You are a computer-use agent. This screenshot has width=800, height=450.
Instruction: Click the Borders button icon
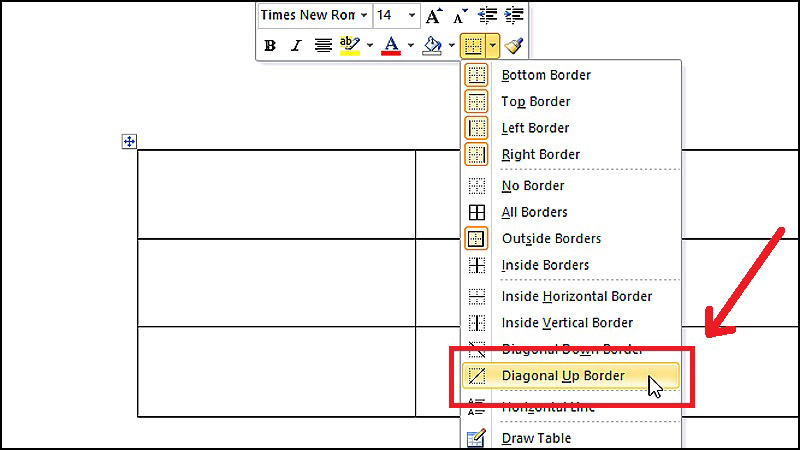(x=473, y=46)
